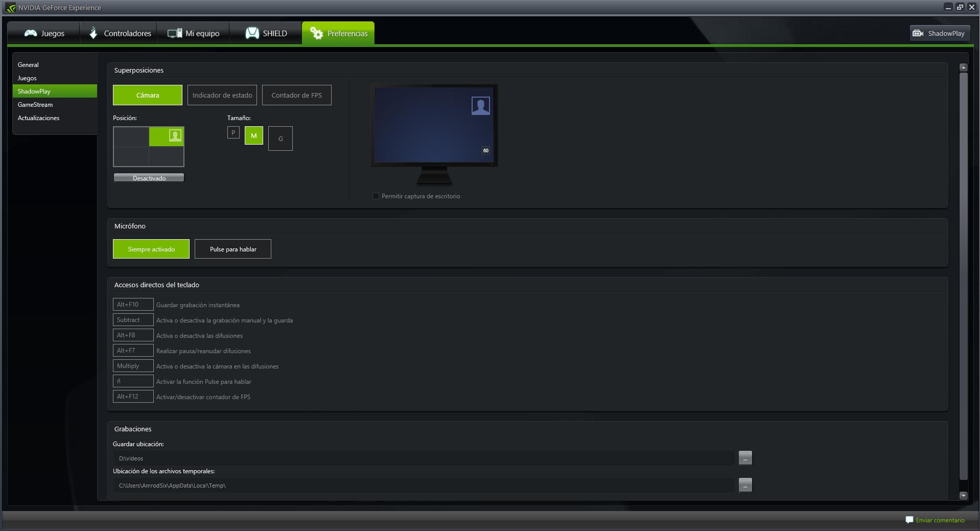This screenshot has height=531, width=980.
Task: Edit the Alt+F10 instant recording shortcut
Action: 133,305
